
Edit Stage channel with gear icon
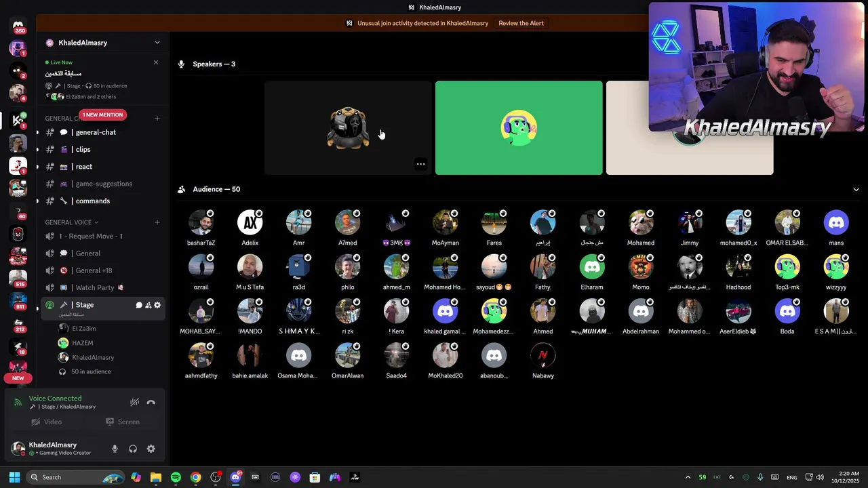[x=157, y=305]
